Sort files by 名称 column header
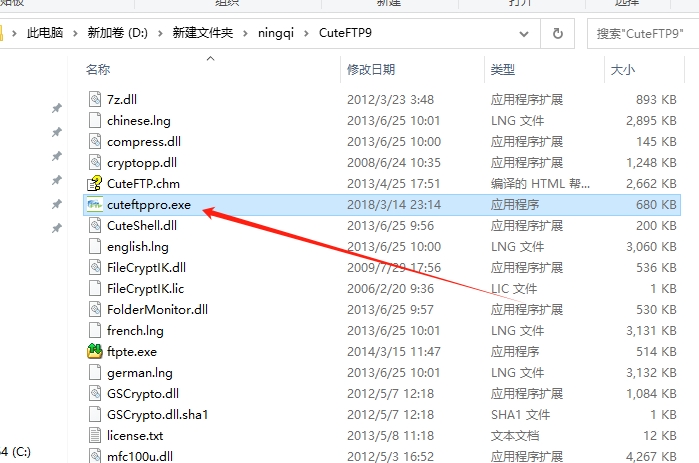This screenshot has height=463, width=699. coord(98,70)
